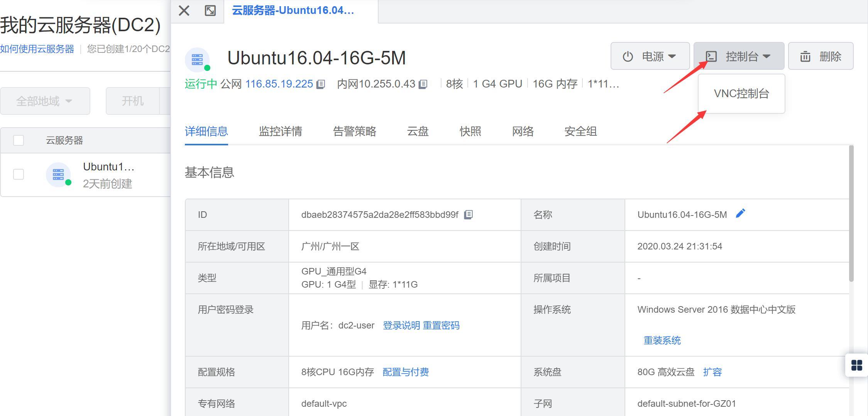Copy the public IP address

tap(321, 84)
